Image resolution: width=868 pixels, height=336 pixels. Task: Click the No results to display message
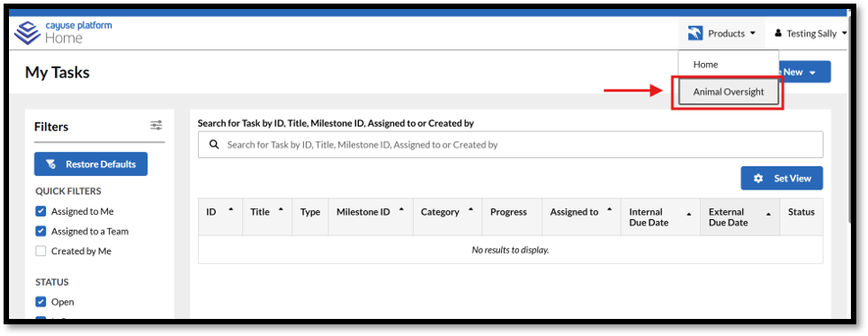510,250
